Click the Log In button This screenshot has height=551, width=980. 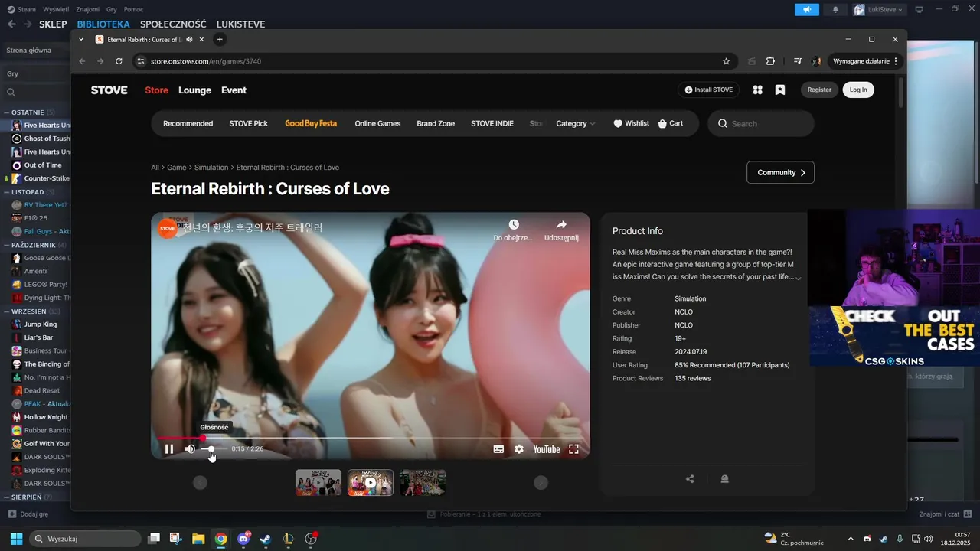click(x=858, y=90)
